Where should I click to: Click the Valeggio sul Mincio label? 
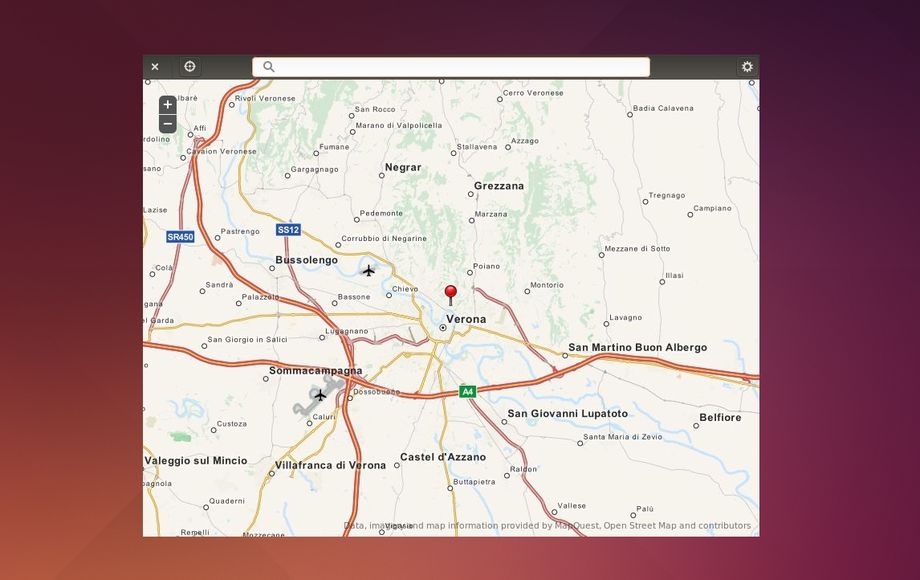(x=196, y=460)
